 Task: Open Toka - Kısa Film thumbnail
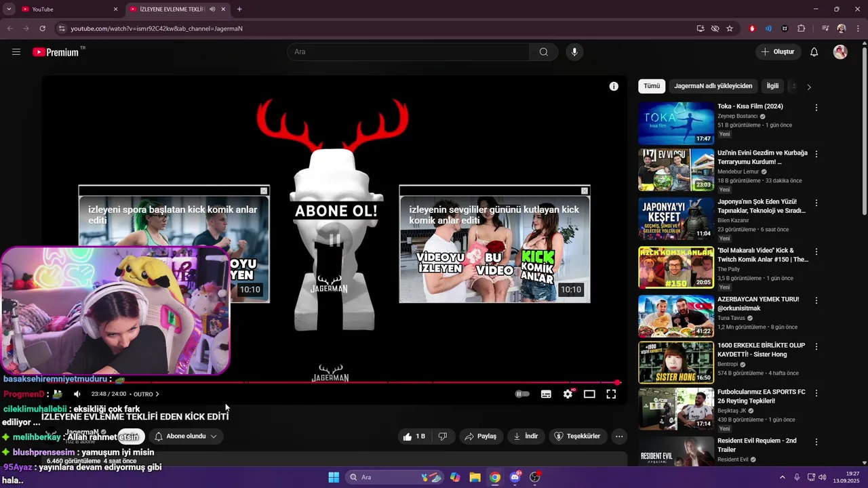pyautogui.click(x=676, y=123)
